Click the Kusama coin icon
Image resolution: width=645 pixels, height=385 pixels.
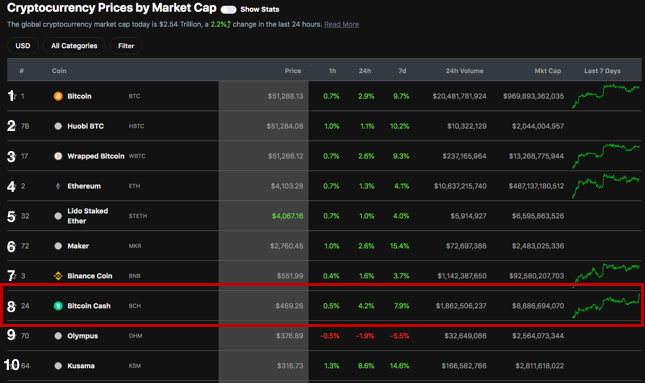[58, 366]
